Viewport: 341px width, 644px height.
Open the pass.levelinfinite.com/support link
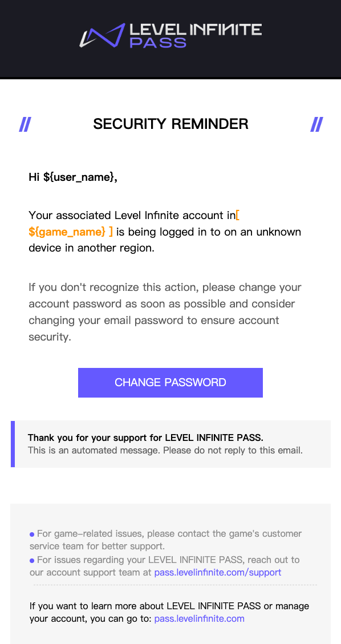pyautogui.click(x=217, y=572)
